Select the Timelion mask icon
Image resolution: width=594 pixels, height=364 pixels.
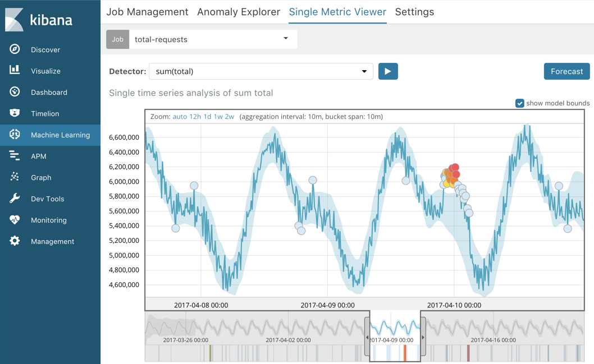pos(15,113)
